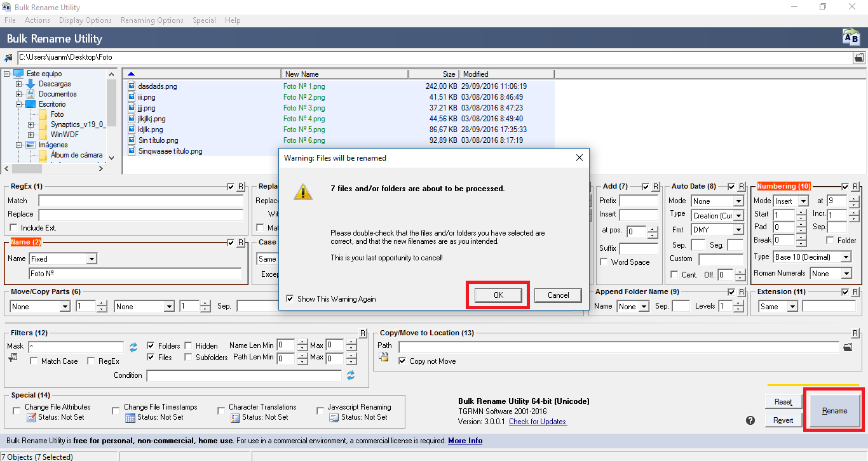The width and height of the screenshot is (868, 461).
Task: Click the folder tree vertical scrollbar
Action: [x=112, y=116]
